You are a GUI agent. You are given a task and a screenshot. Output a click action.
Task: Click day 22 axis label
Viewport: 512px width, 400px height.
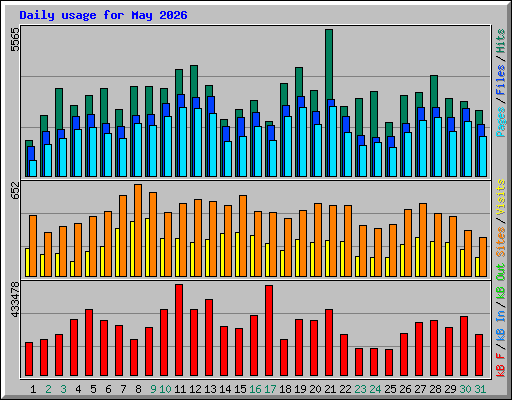point(345,389)
